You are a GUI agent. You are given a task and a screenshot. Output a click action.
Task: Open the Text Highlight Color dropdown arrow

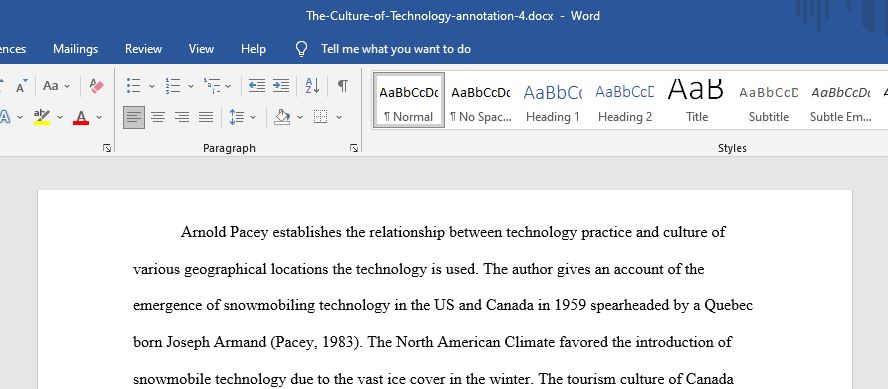click(59, 118)
